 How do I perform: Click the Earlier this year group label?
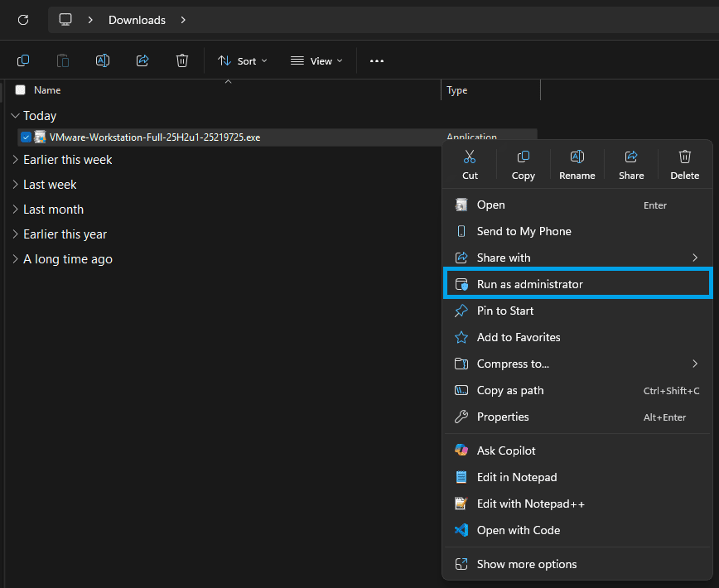[x=65, y=234]
